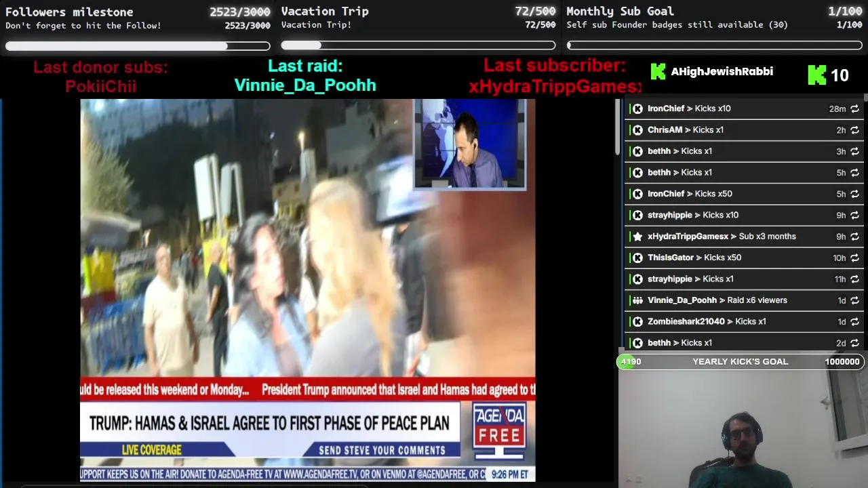Replay bethh's Kicks x1 alert from 5h ago
868x488 pixels.
[x=854, y=173]
